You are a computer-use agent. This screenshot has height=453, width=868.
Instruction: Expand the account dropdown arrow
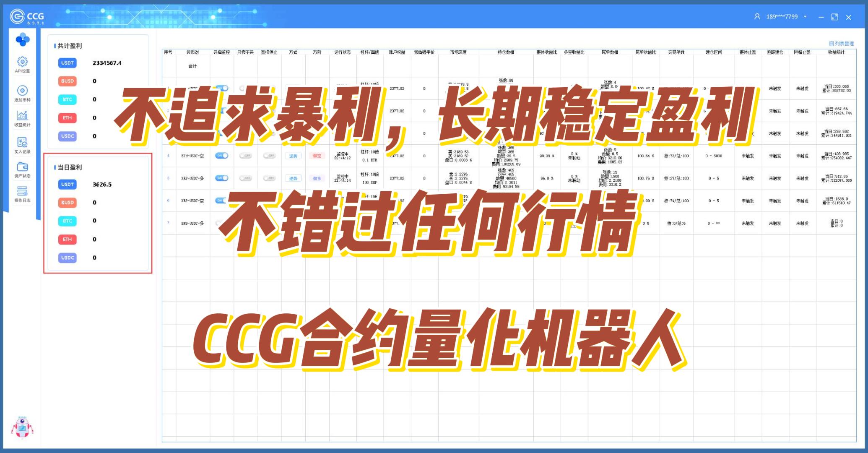[805, 17]
